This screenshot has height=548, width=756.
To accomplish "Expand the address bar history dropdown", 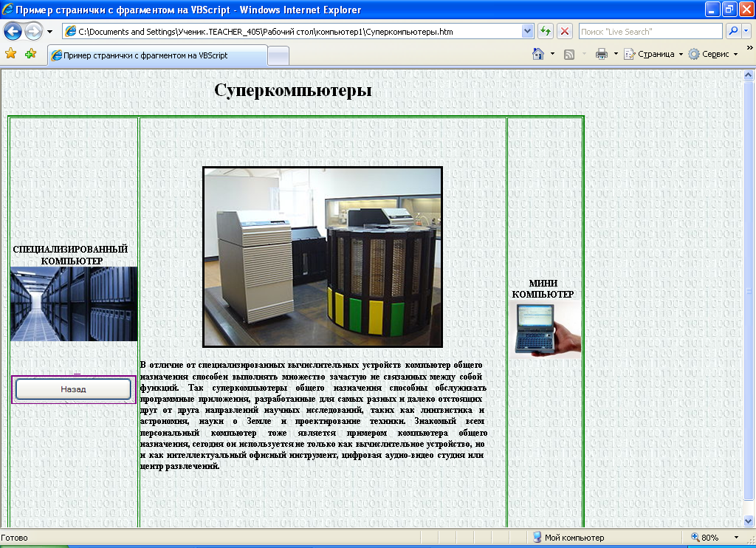I will pos(527,32).
